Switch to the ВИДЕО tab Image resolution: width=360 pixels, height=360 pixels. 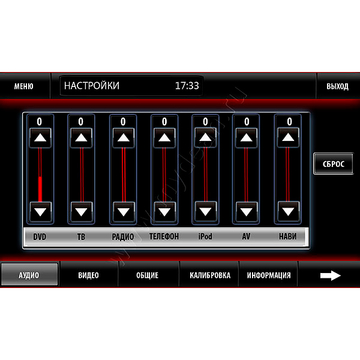[89, 275]
